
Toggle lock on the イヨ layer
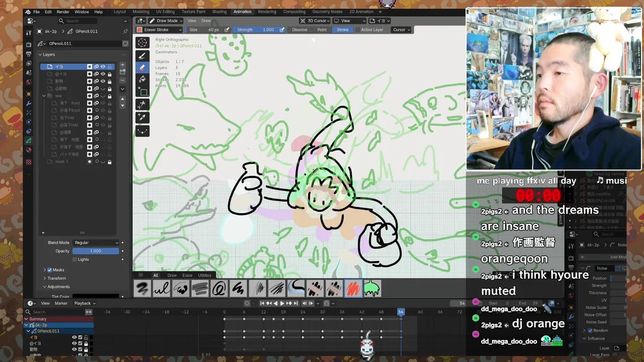tap(110, 66)
